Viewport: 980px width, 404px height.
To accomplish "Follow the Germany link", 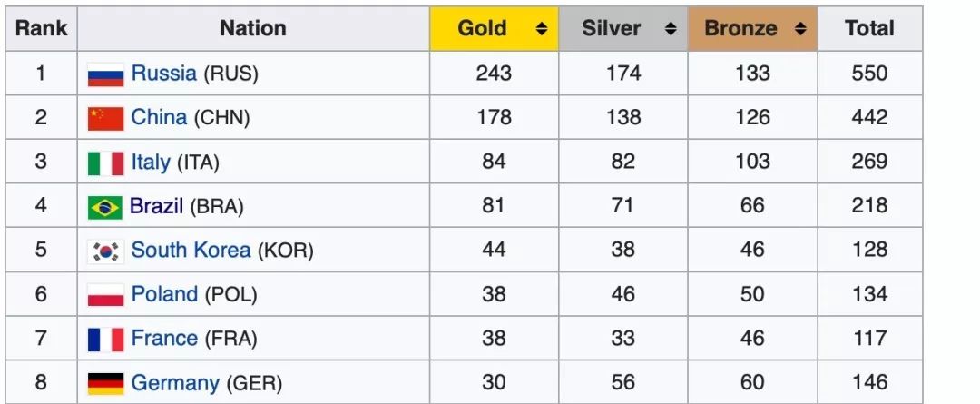I will (x=175, y=382).
